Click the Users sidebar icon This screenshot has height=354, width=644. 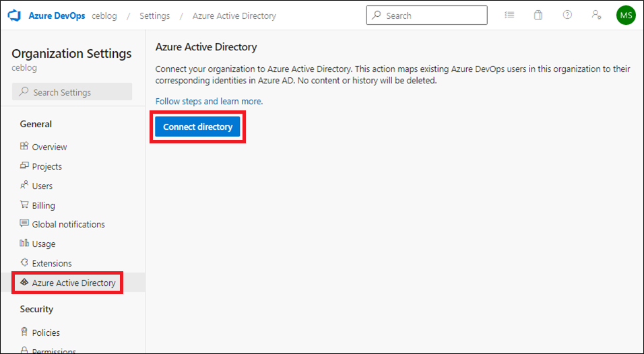[24, 185]
